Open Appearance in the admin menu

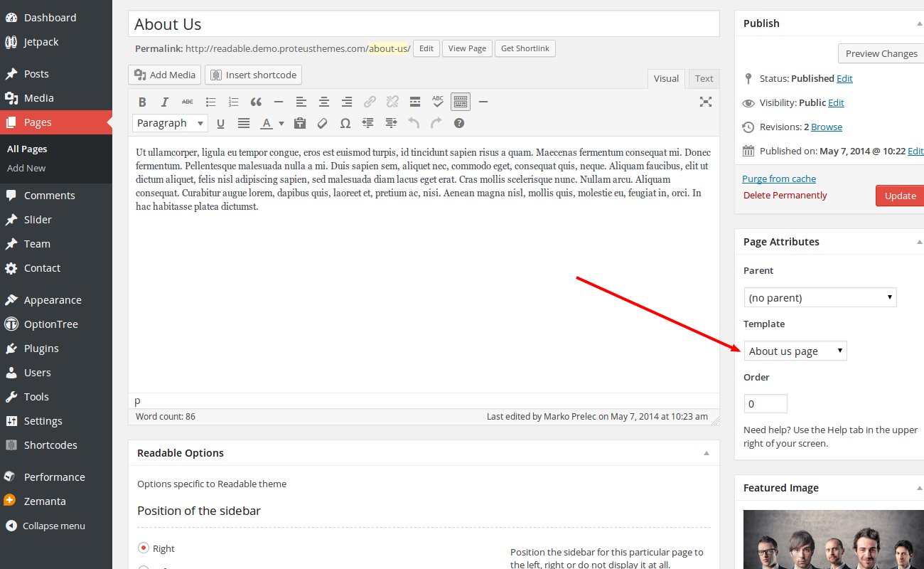pyautogui.click(x=56, y=300)
